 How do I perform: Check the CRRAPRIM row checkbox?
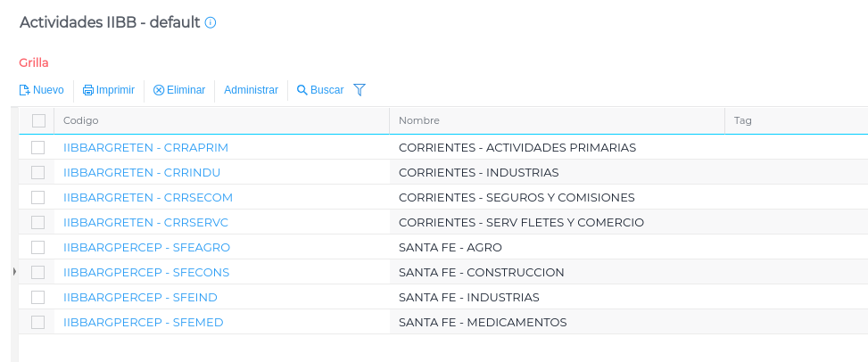[38, 147]
